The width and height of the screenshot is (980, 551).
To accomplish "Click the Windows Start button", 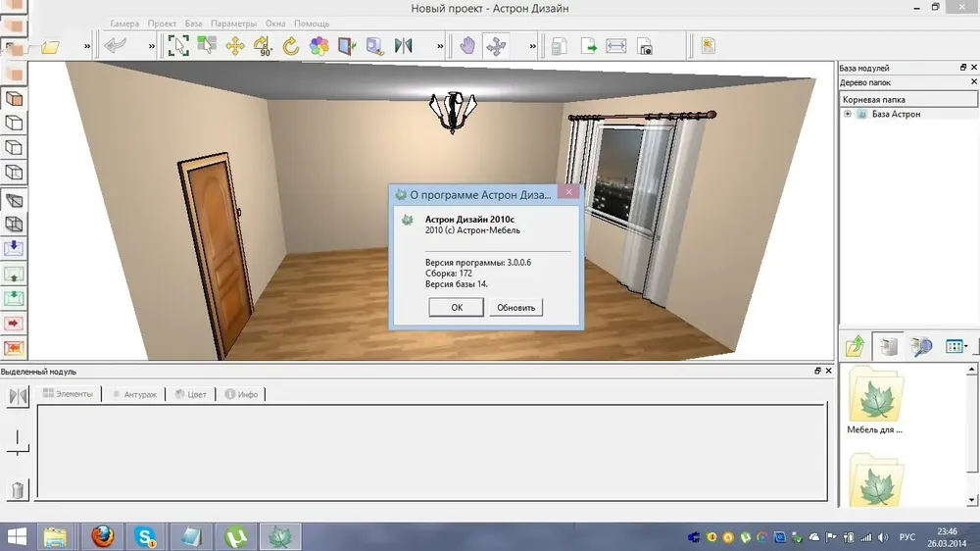I will pyautogui.click(x=17, y=536).
